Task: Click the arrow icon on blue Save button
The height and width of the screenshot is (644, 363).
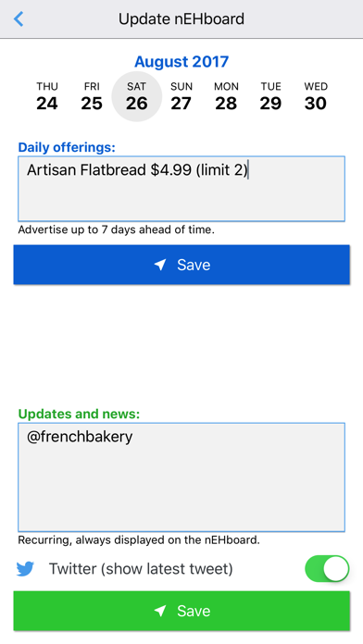Action: pos(160,265)
